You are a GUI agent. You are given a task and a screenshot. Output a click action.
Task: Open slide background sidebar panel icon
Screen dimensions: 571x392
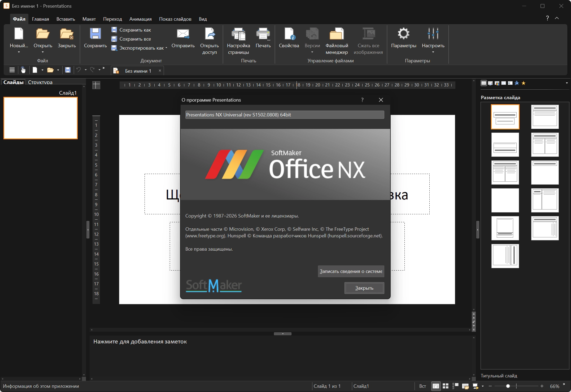[x=504, y=83]
